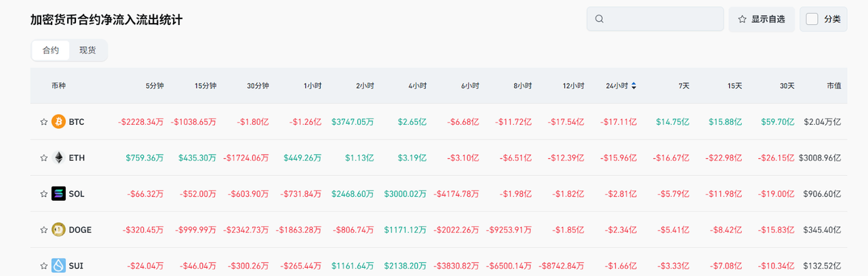This screenshot has height=276, width=868.
Task: Click the Ethereum coin icon
Action: tap(58, 158)
